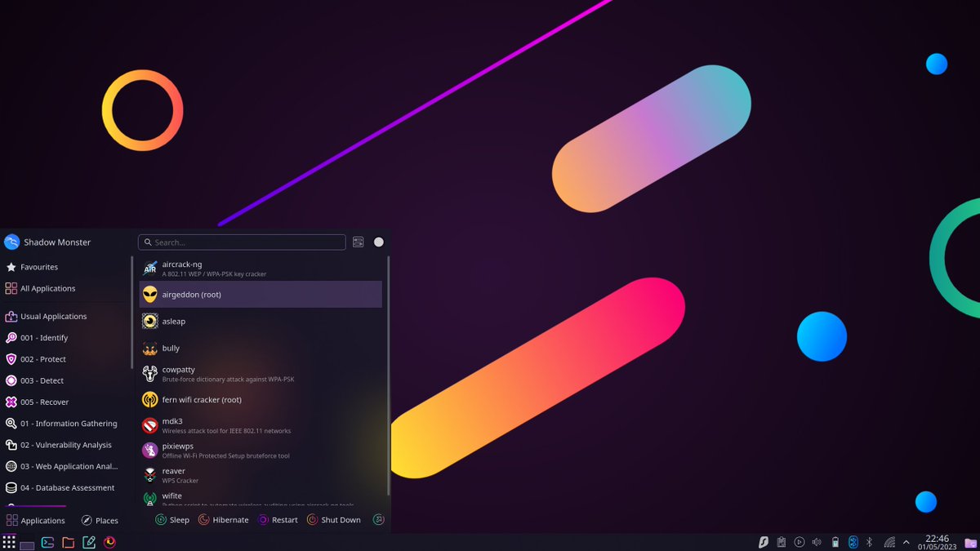Switch to the Applications tab
This screenshot has height=551, width=980.
36,521
